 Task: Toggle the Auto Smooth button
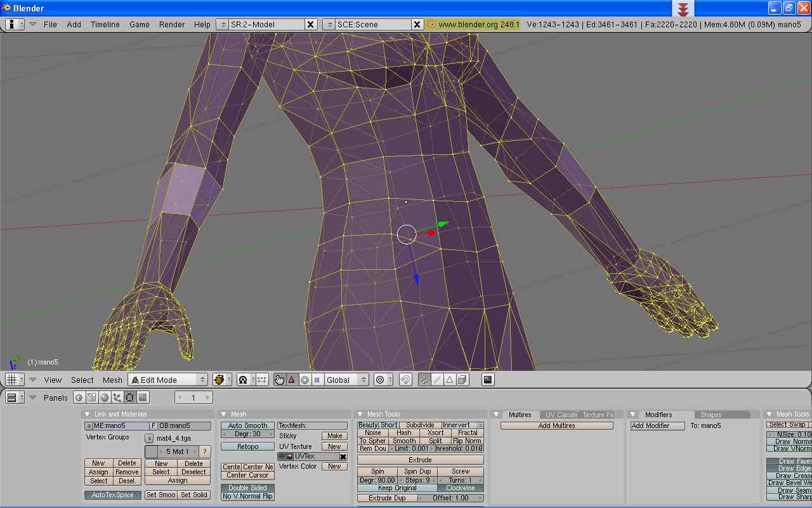247,425
